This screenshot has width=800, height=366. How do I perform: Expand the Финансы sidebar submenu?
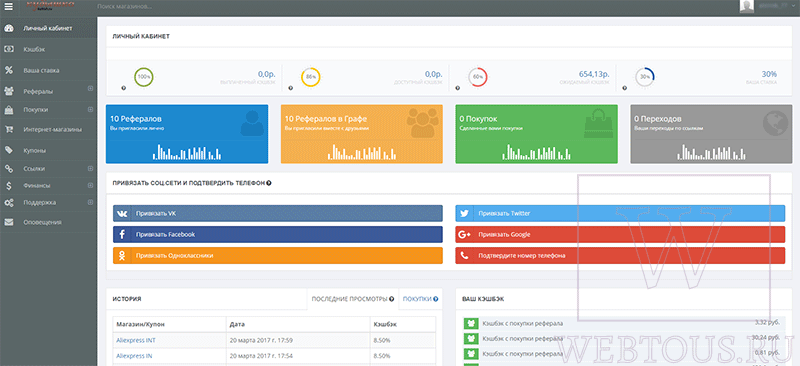pos(90,185)
